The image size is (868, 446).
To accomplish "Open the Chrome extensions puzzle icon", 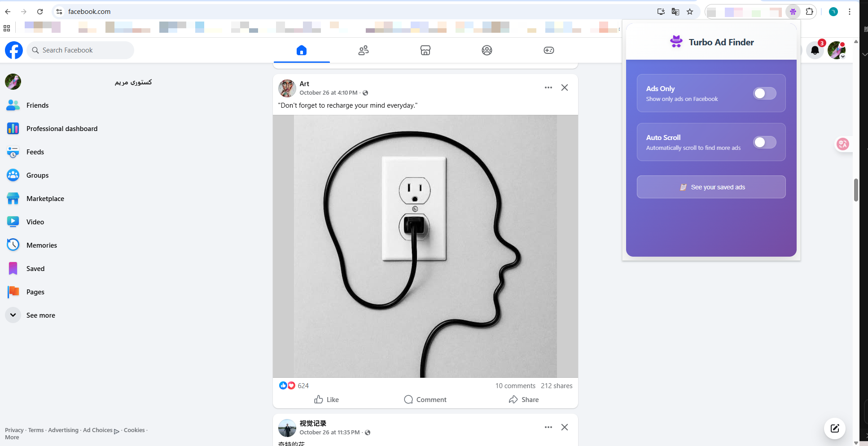I will [809, 12].
